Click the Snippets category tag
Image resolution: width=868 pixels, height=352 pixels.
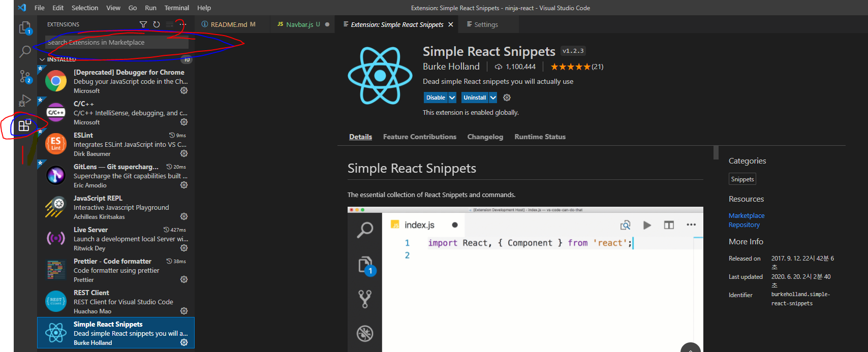tap(742, 179)
